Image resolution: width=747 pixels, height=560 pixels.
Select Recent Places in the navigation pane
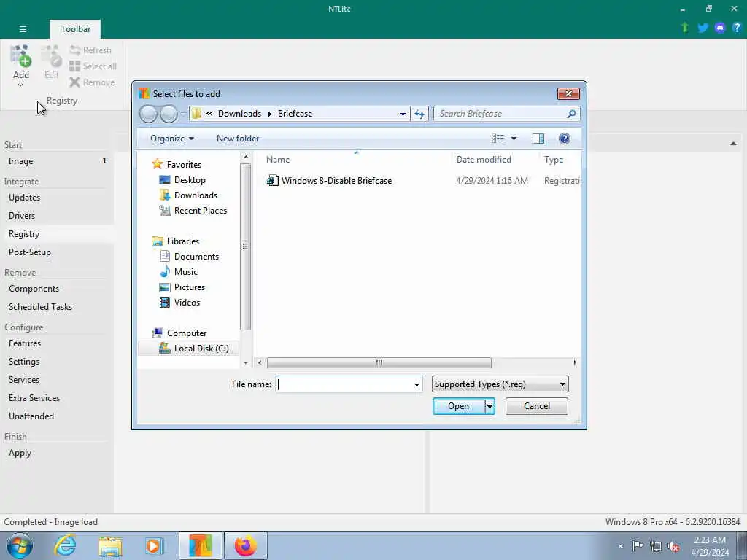point(200,211)
